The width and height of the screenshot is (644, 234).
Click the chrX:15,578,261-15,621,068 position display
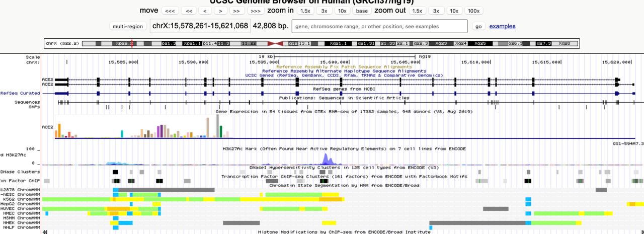(x=200, y=26)
